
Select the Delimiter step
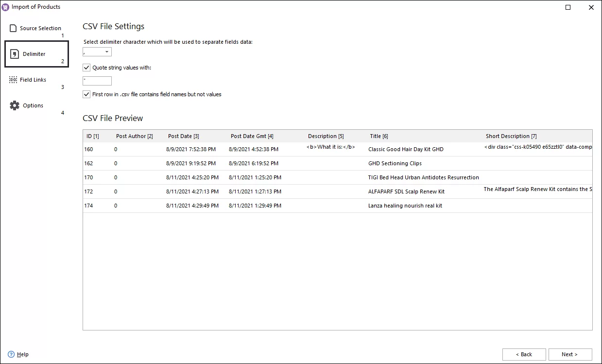point(33,53)
